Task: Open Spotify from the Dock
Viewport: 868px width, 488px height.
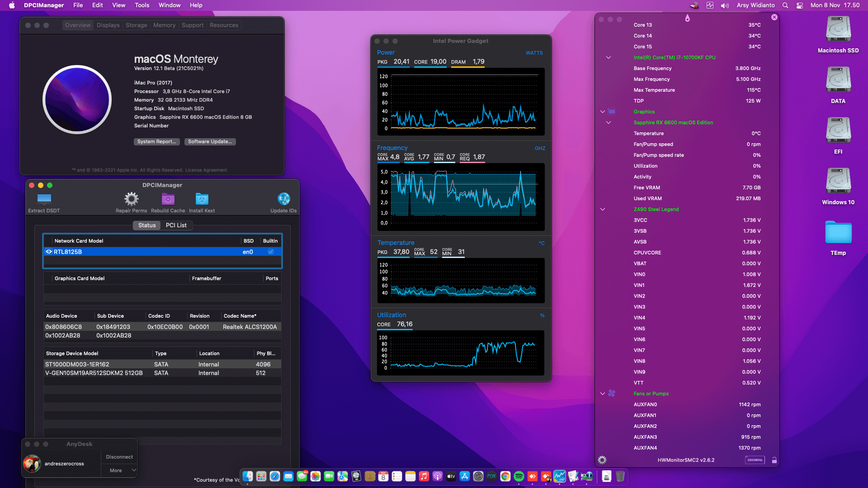Action: click(519, 476)
